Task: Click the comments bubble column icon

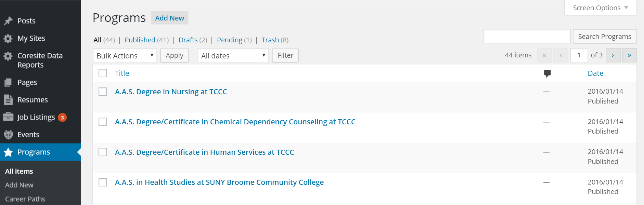Action: [547, 73]
